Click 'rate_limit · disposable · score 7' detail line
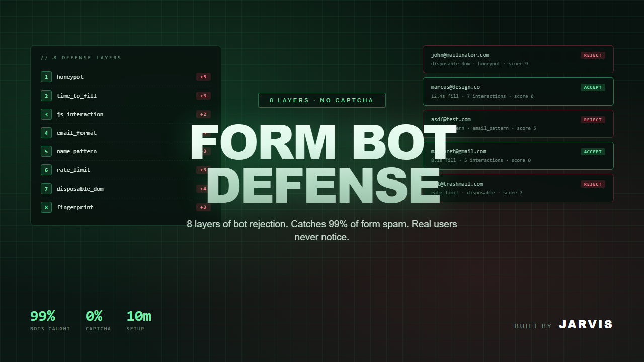This screenshot has width=644, height=362. (x=476, y=193)
